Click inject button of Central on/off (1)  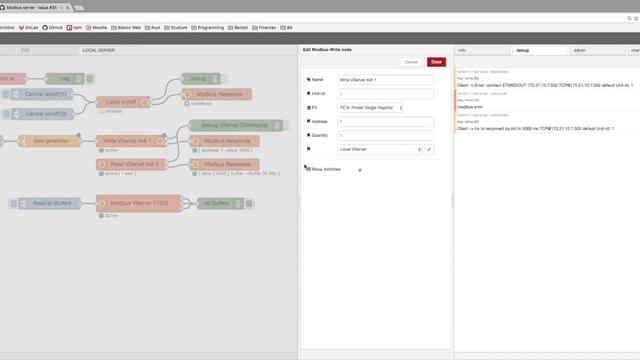click(x=5, y=94)
